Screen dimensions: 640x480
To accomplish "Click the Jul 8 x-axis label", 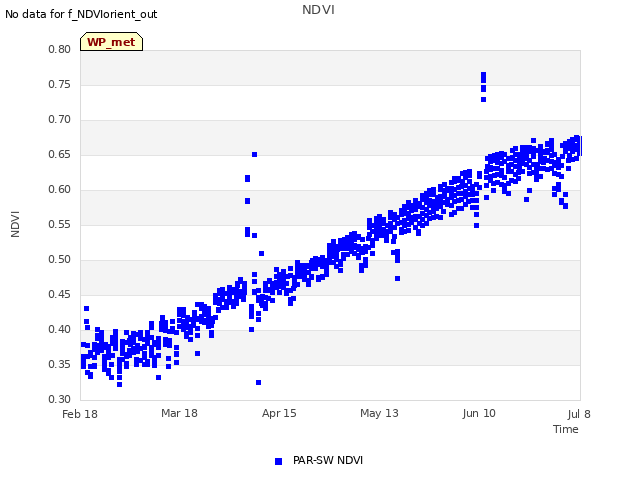I will point(579,414).
